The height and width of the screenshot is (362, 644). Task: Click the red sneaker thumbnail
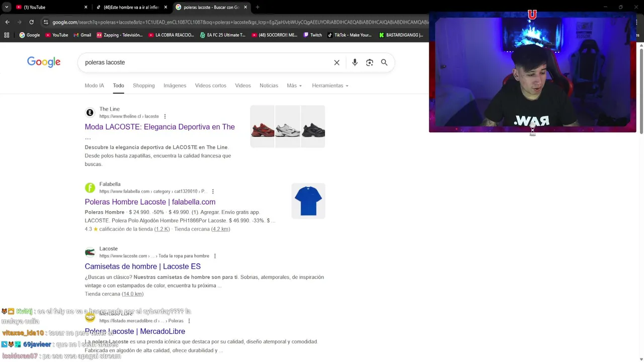coord(262,126)
